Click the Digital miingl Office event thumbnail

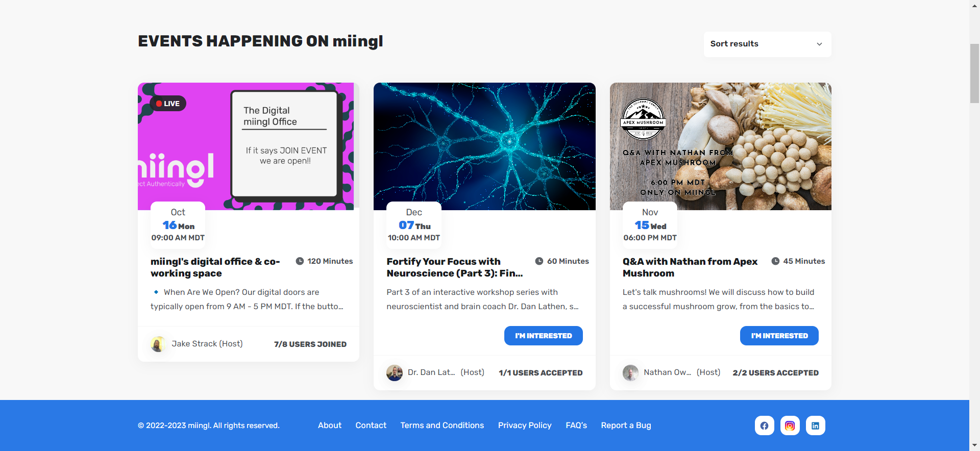[x=249, y=146]
